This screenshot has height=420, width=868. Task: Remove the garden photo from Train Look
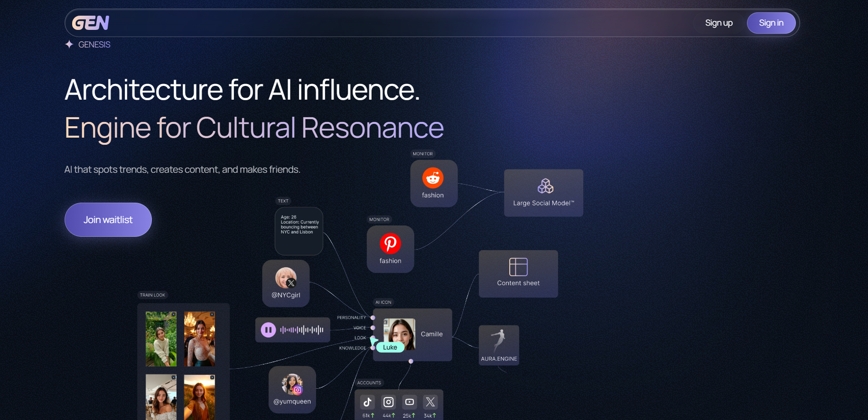point(174,314)
